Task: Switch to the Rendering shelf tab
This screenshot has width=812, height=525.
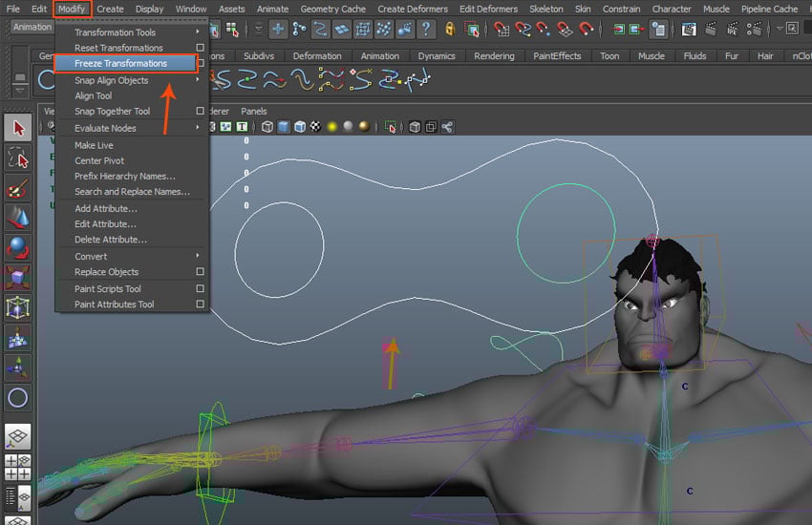Action: point(494,55)
